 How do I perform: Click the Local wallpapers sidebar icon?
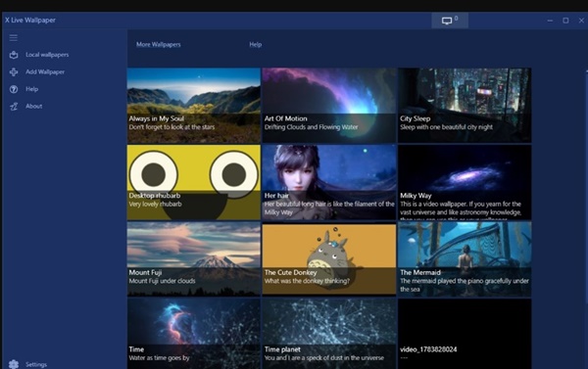14,55
